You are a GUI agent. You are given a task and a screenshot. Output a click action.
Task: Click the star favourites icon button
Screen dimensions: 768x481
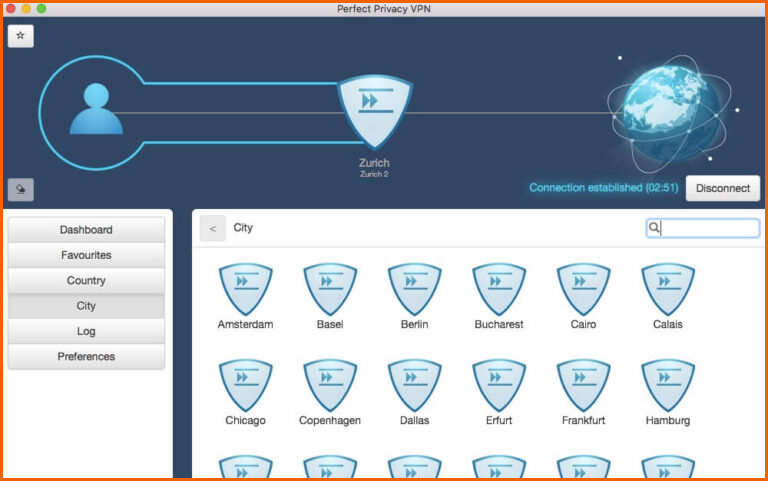[21, 36]
